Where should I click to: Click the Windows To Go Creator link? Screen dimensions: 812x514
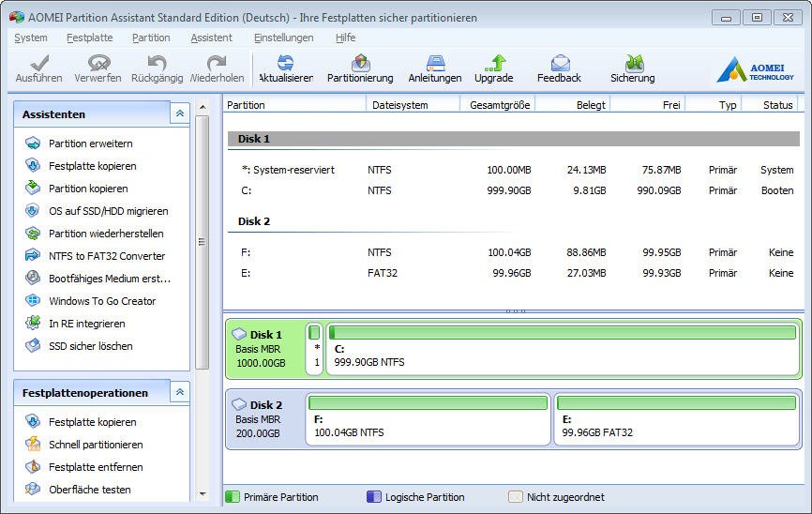(x=102, y=301)
